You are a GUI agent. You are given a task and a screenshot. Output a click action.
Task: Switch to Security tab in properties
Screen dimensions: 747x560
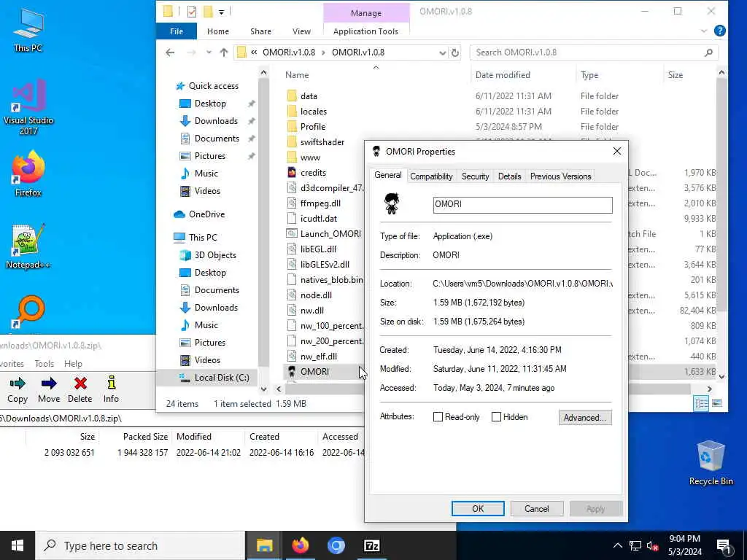(x=475, y=176)
